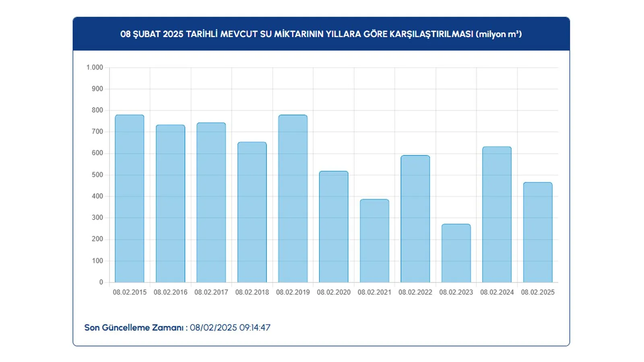
Task: Click the chart title header text
Action: pos(321,34)
